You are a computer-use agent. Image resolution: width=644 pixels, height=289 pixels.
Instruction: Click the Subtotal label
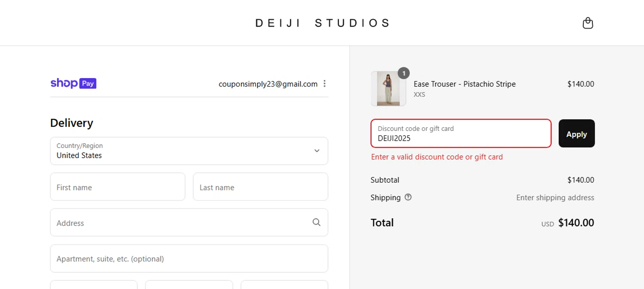tap(385, 180)
